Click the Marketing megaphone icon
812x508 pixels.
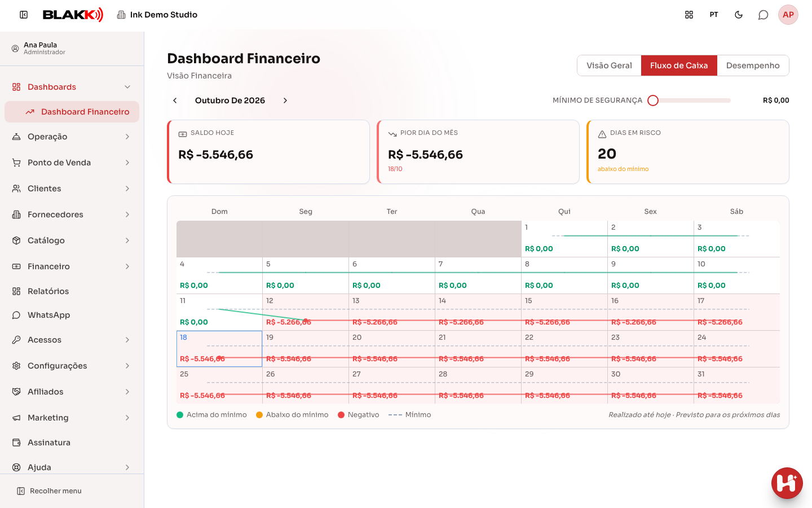tap(16, 418)
